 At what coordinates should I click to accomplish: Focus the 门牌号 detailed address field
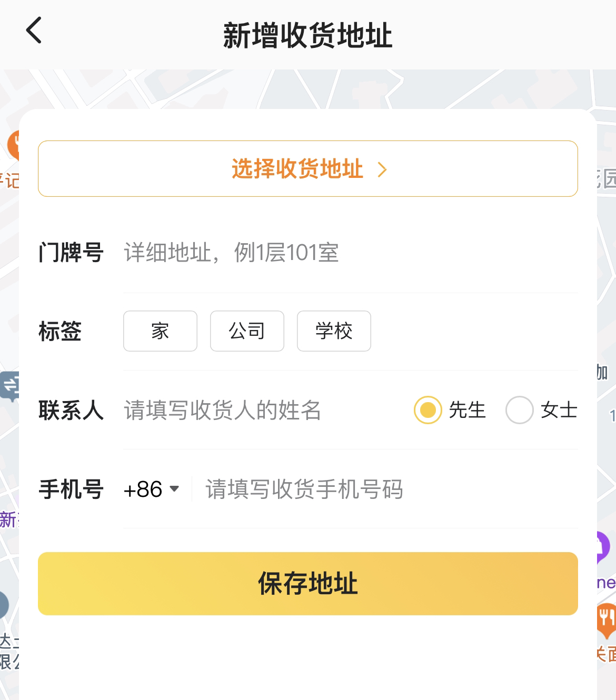pos(347,253)
